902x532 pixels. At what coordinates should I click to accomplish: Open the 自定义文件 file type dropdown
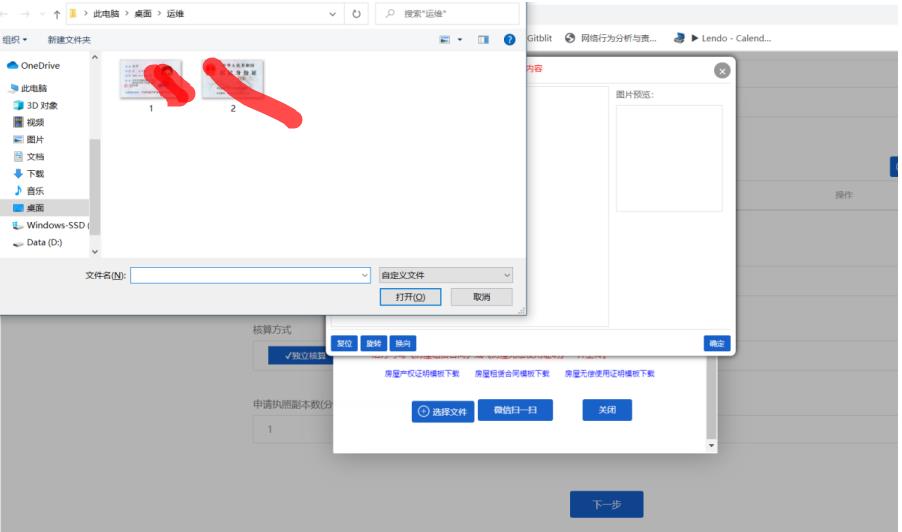(446, 275)
